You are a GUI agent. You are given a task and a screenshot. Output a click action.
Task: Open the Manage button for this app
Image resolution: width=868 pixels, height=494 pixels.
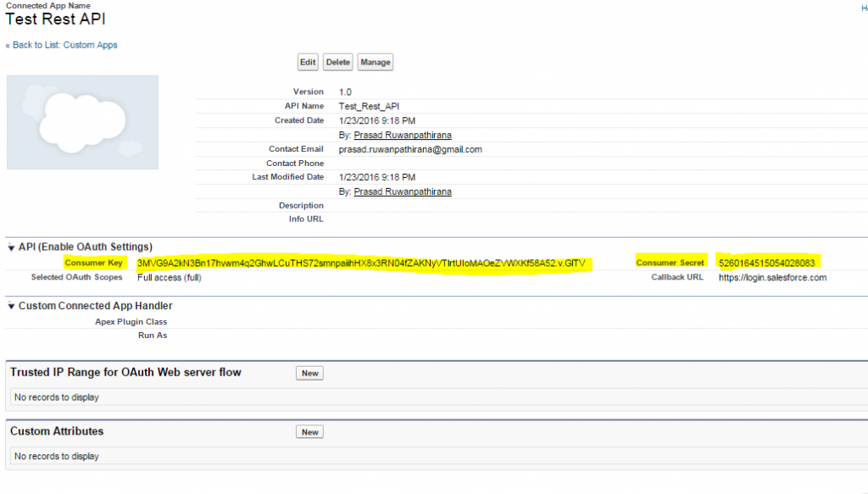(x=375, y=63)
